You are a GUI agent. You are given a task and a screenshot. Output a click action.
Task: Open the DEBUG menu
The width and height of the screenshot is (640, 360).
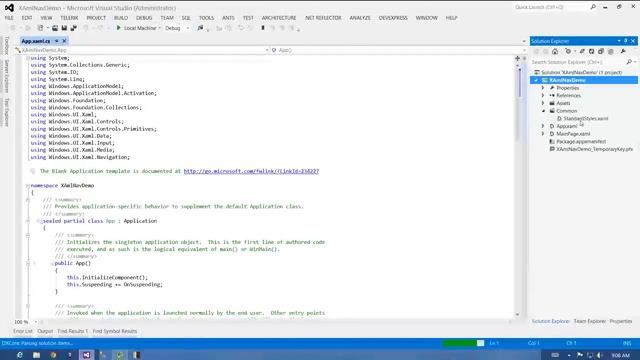(144, 18)
